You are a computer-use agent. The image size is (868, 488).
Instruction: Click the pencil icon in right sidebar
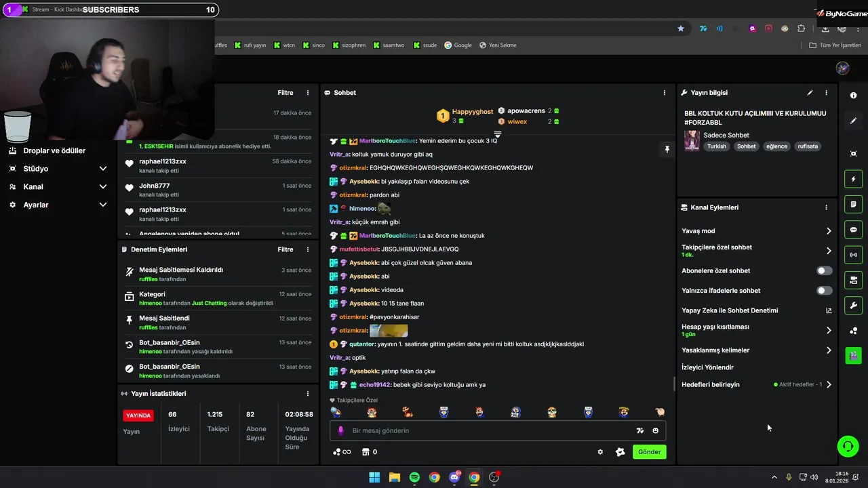(853, 121)
